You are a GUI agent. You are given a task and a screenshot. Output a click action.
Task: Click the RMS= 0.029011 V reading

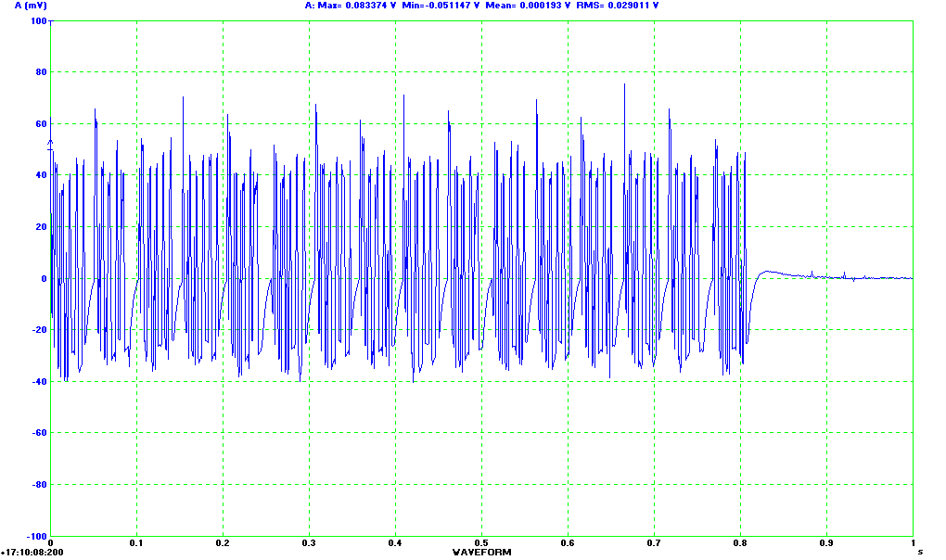[617, 6]
